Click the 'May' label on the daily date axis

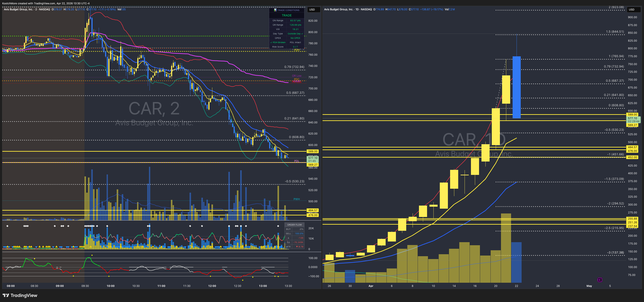coord(589,286)
